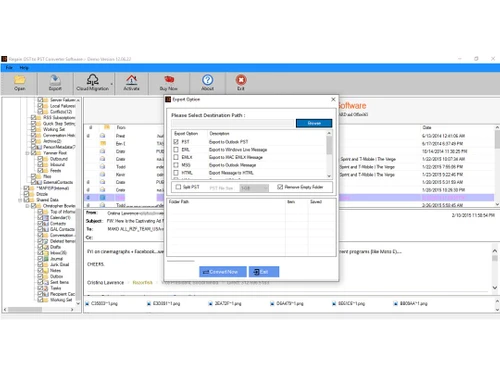Open the Help menu
Viewport: 500px width, 375px height.
(24, 68)
